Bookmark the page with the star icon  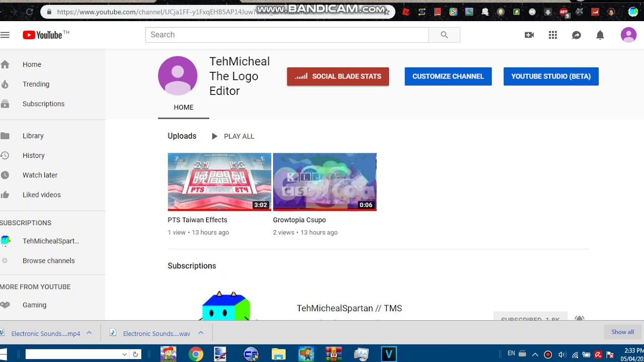(386, 12)
